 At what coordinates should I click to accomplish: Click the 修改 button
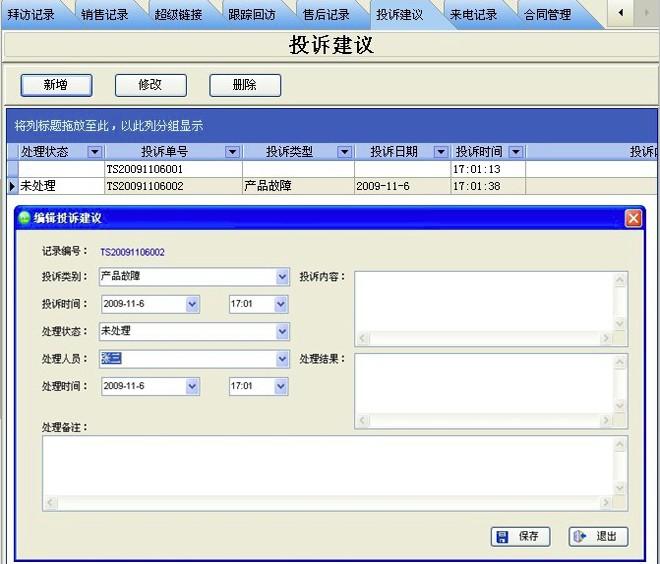pyautogui.click(x=150, y=85)
